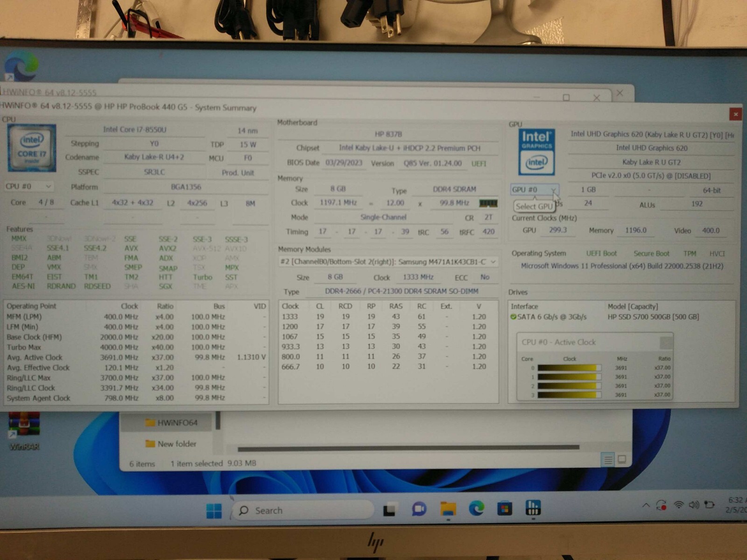Select the HWiNFO64 folder in Explorer
Image resolution: width=747 pixels, height=560 pixels.
click(171, 423)
